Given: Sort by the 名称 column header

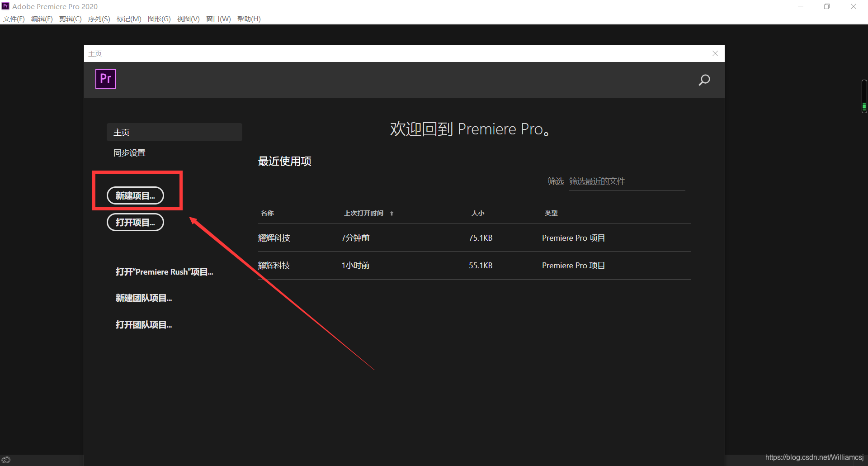Looking at the screenshot, I should pos(267,213).
